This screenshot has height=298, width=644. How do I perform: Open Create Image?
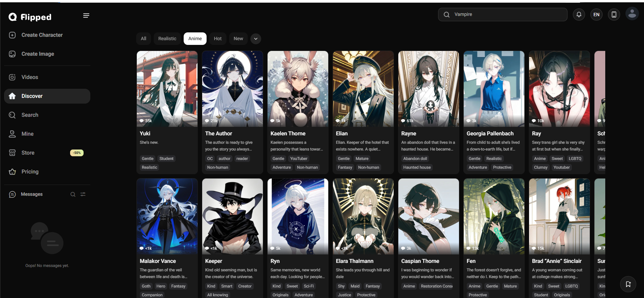[47, 54]
